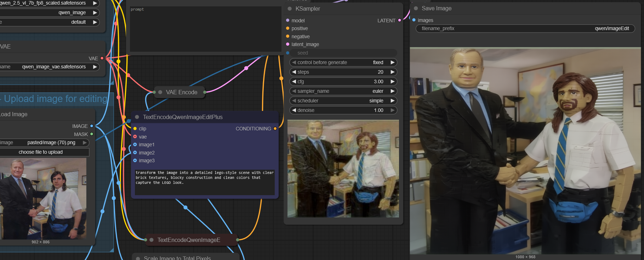
Task: Increase cfg with its right arrow
Action: tap(392, 81)
